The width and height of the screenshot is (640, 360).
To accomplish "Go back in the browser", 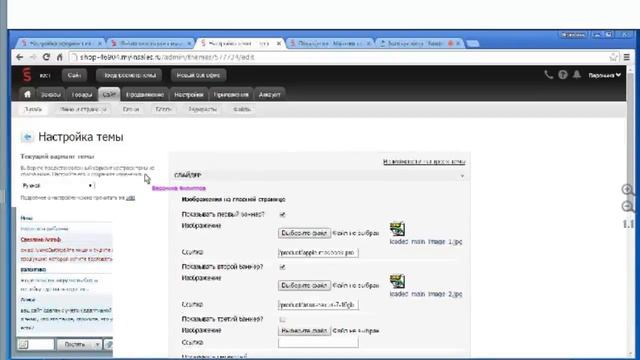I will click(x=20, y=58).
